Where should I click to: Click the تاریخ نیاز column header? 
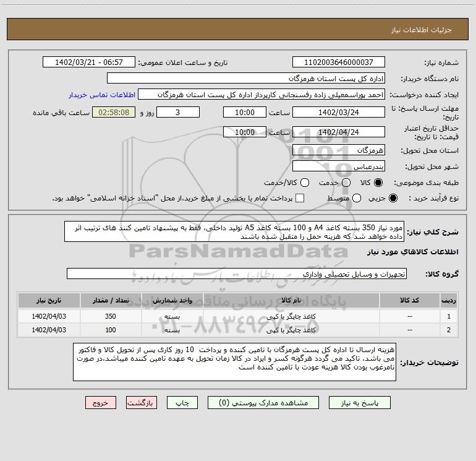click(x=49, y=300)
